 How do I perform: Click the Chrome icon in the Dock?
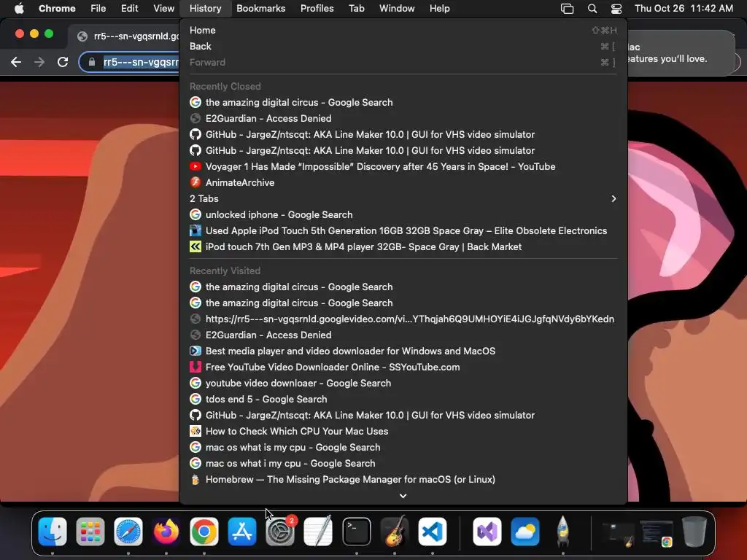pyautogui.click(x=204, y=532)
